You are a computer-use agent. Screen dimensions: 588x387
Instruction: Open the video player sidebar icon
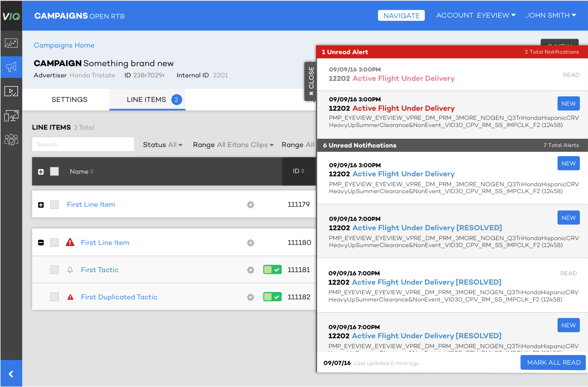[11, 91]
